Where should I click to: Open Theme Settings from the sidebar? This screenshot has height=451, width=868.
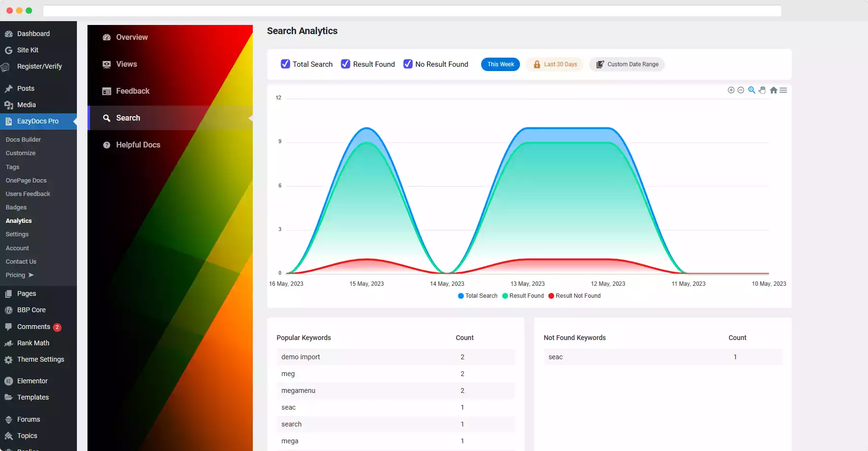point(40,359)
